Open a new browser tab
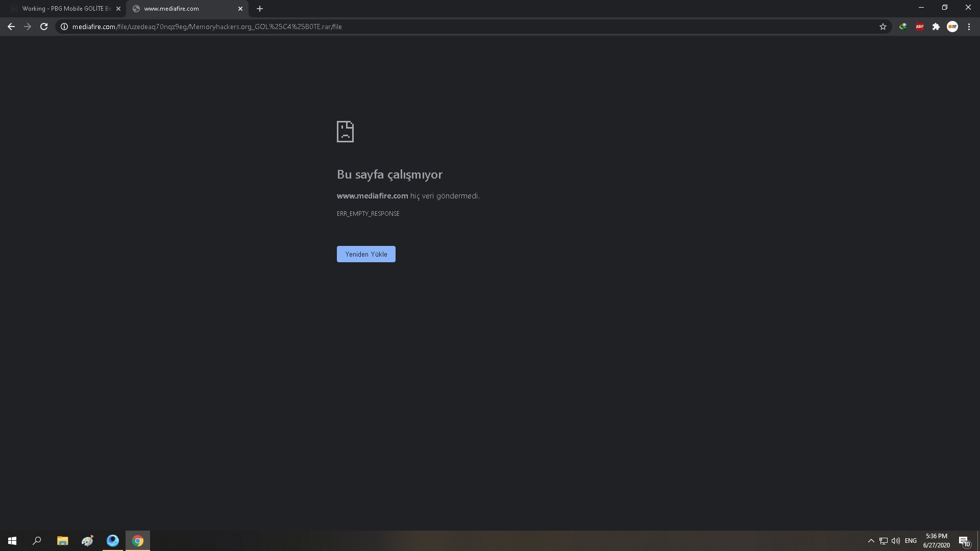The width and height of the screenshot is (980, 551). pyautogui.click(x=260, y=9)
